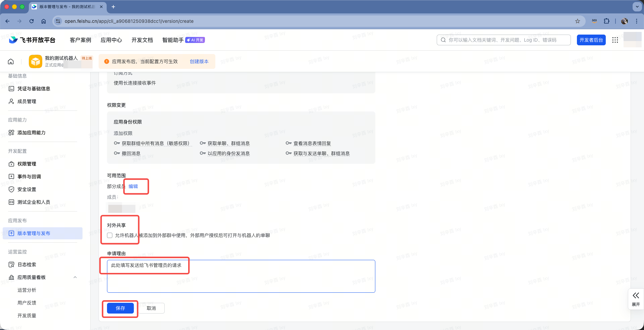
Task: Open 权限管理 in the sidebar
Action: (x=27, y=164)
